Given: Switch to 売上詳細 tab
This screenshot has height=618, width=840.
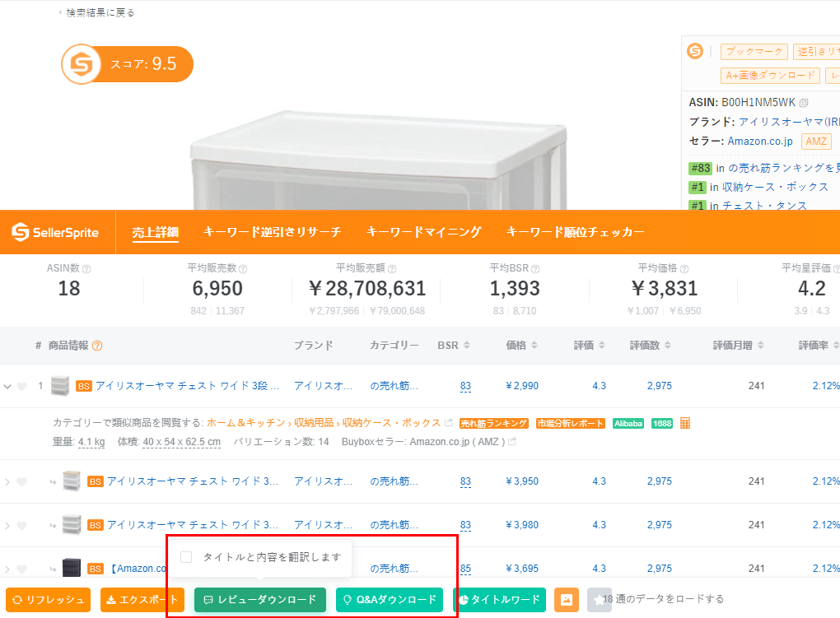Looking at the screenshot, I should [156, 232].
